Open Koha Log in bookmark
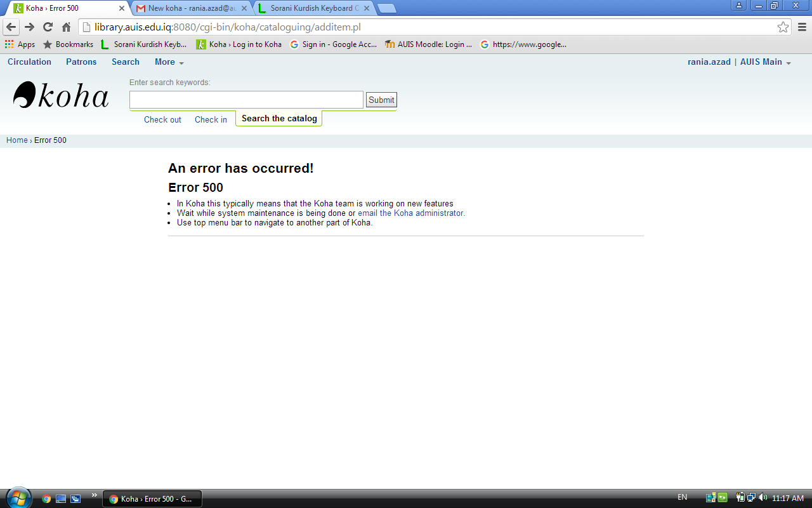812x508 pixels. (239, 44)
